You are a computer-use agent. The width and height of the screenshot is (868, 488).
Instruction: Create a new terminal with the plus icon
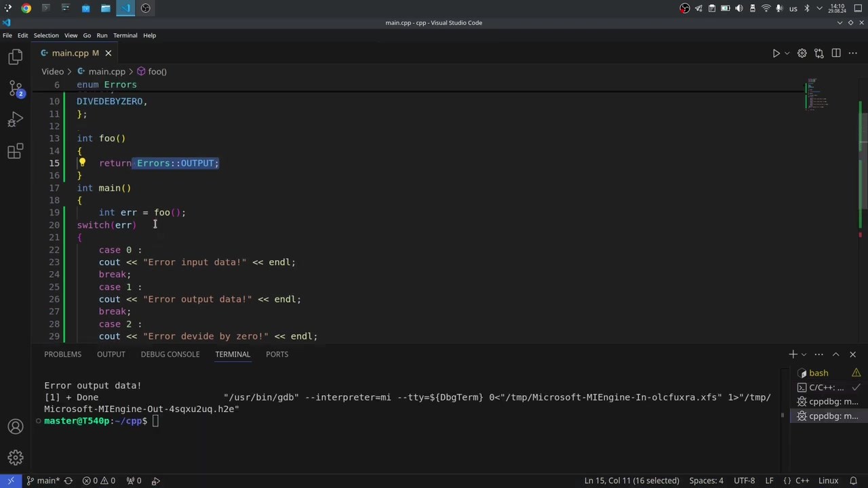792,354
